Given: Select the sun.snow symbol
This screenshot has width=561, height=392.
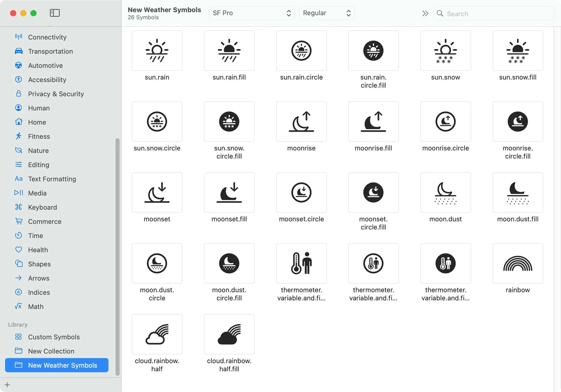Looking at the screenshot, I should pyautogui.click(x=445, y=51).
